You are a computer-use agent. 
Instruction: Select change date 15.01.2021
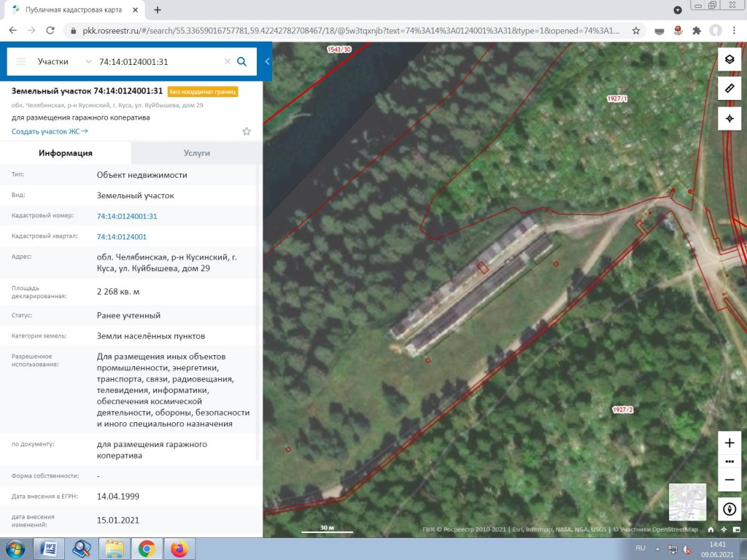point(118,520)
